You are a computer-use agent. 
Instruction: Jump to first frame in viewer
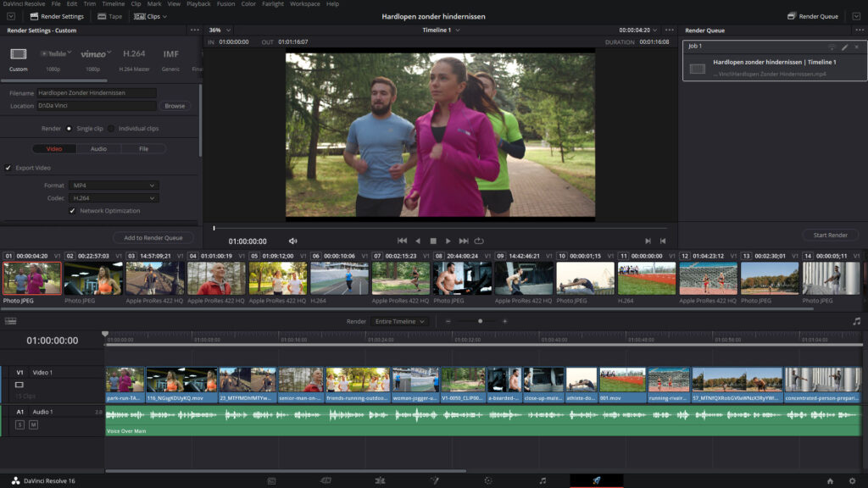[402, 241]
